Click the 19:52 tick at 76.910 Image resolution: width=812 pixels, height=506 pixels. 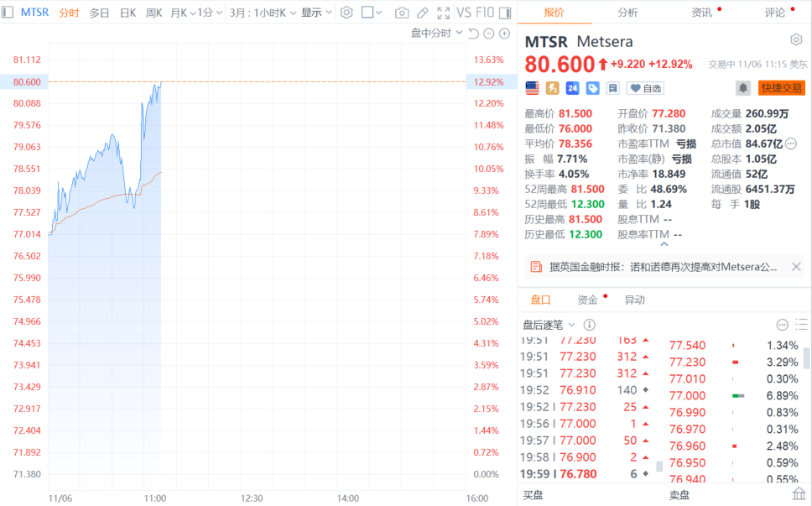585,390
